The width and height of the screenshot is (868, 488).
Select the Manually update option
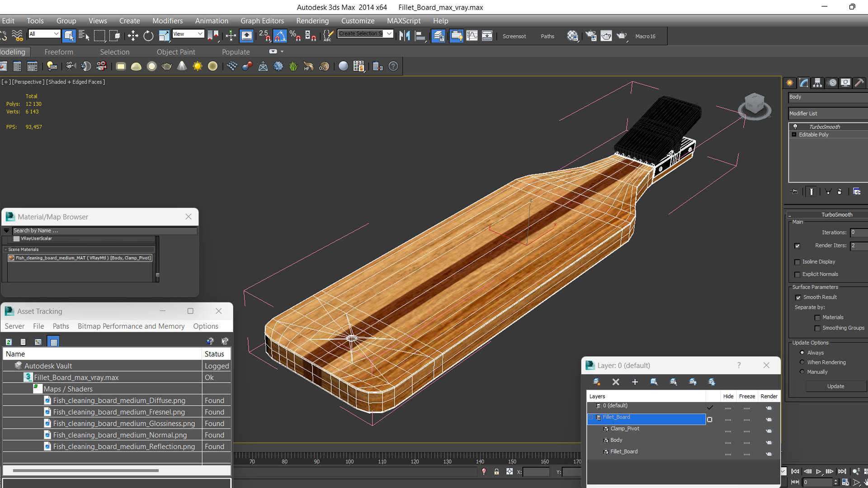pos(802,371)
